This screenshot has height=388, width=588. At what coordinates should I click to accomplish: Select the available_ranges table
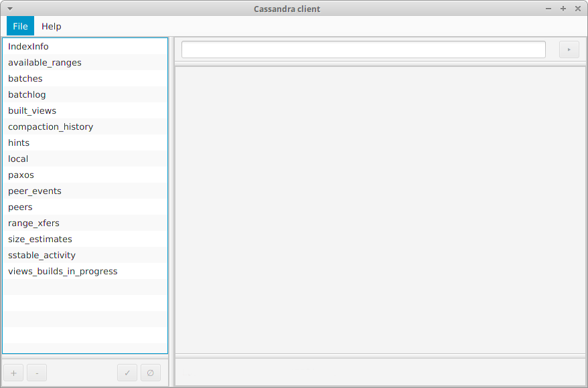click(x=85, y=62)
